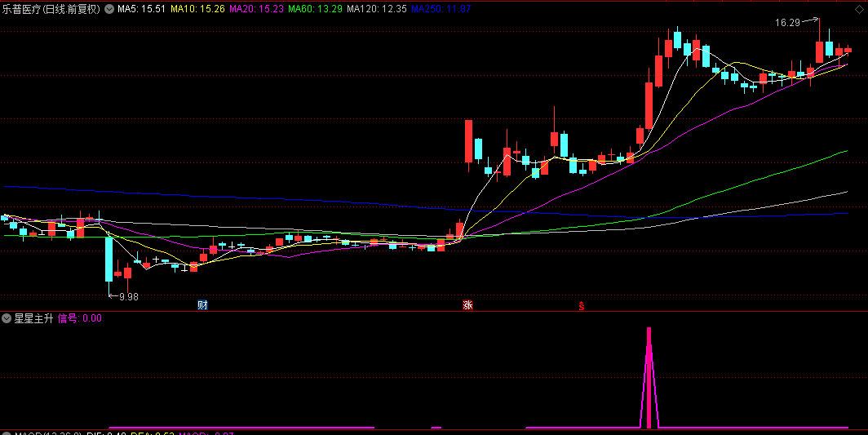
Task: Select the MA120: 12.35 indicator label
Action: tap(376, 9)
